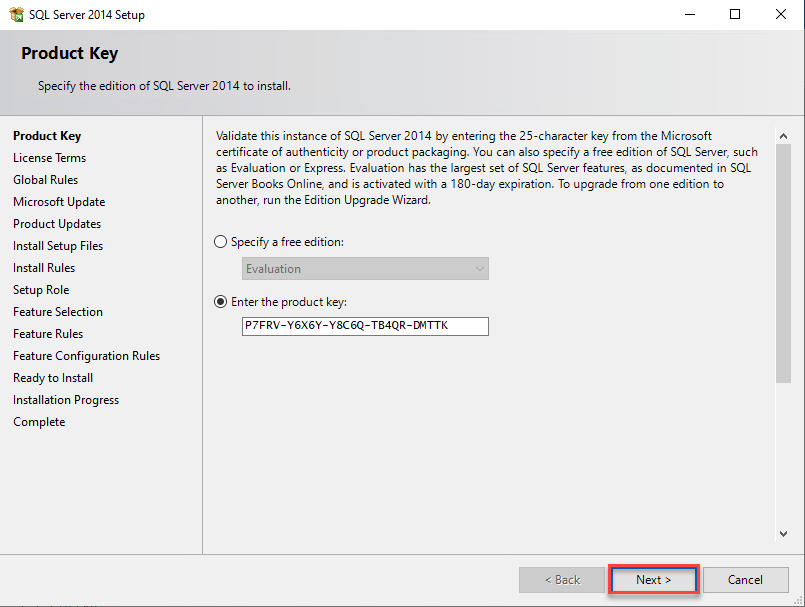Click the Feature Rules step
This screenshot has width=805, height=607.
coord(48,334)
